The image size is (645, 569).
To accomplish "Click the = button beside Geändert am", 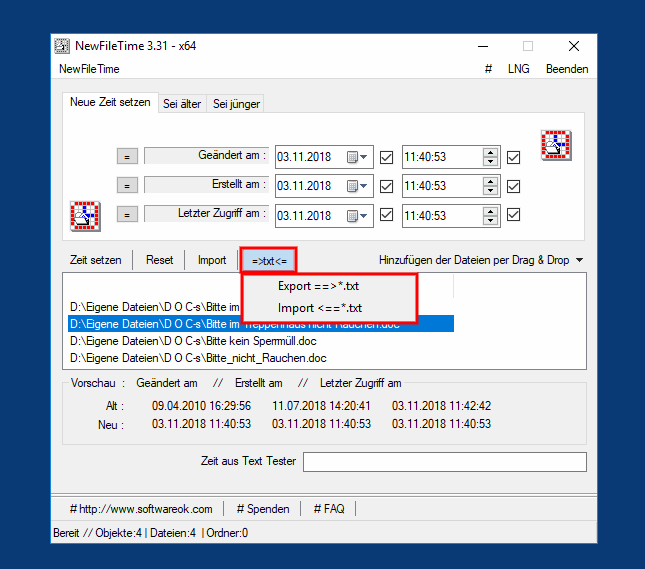I will [127, 156].
